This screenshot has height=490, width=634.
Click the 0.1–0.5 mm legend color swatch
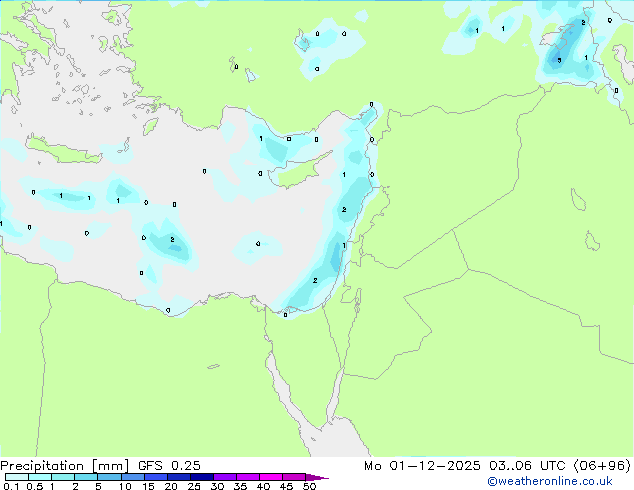click(17, 477)
